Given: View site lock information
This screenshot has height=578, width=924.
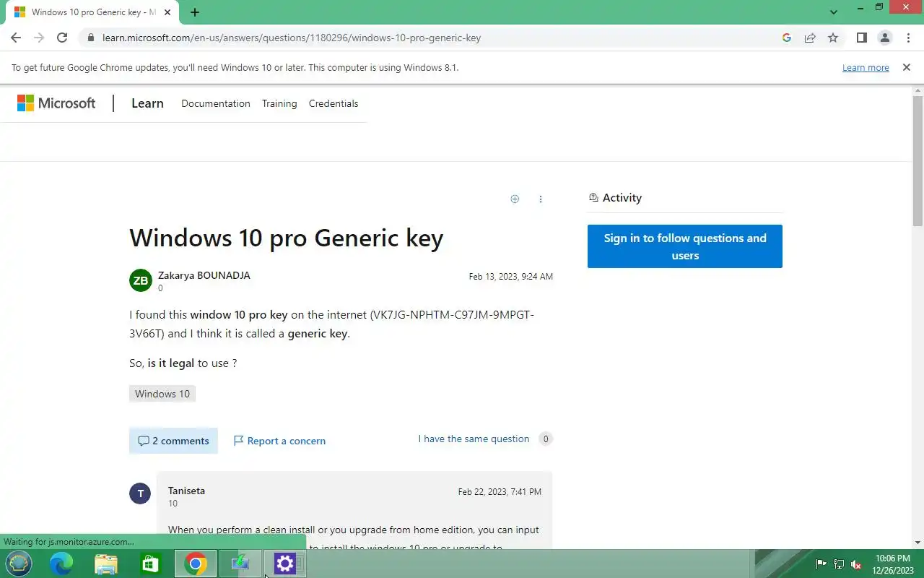Looking at the screenshot, I should click(90, 38).
